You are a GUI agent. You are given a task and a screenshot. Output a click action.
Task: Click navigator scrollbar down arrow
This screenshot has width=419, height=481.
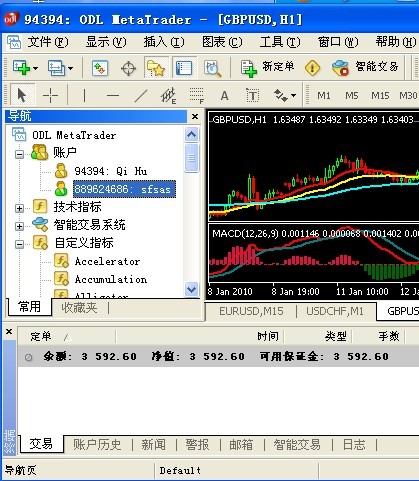coord(192,289)
